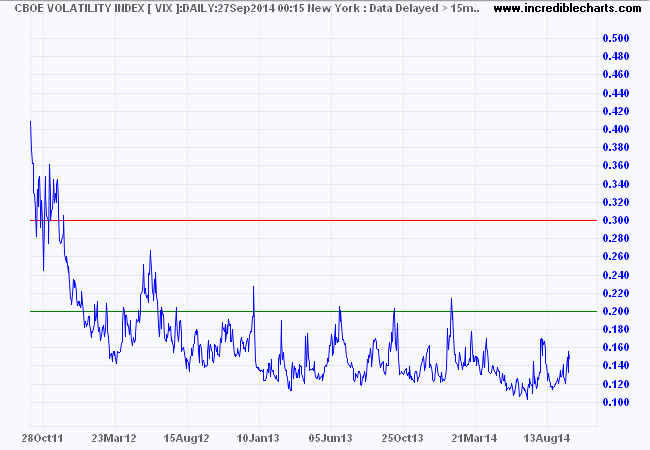Click the 0.420 price axis label
Image resolution: width=650 pixels, height=450 pixels.
click(x=616, y=111)
